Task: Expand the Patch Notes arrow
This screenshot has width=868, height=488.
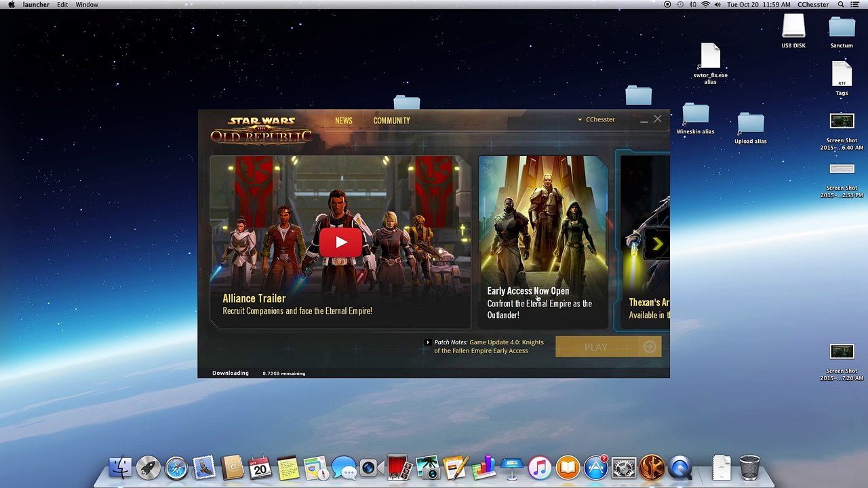Action: (x=427, y=342)
